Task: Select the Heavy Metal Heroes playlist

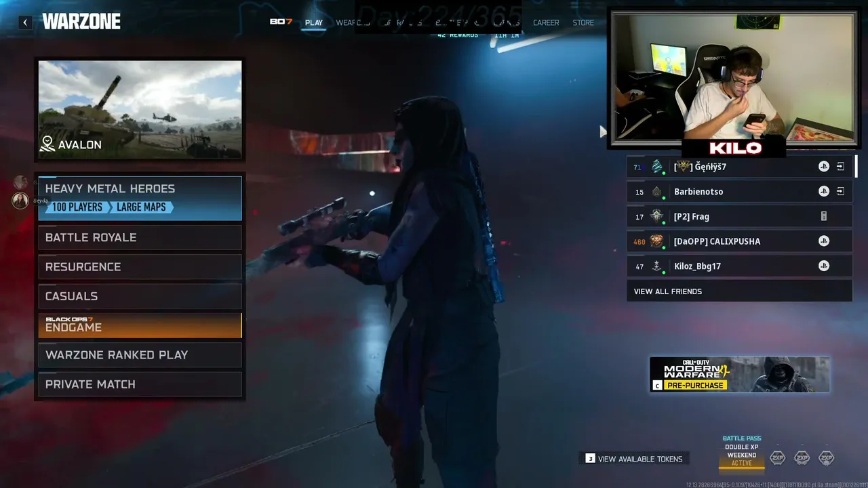Action: 140,198
